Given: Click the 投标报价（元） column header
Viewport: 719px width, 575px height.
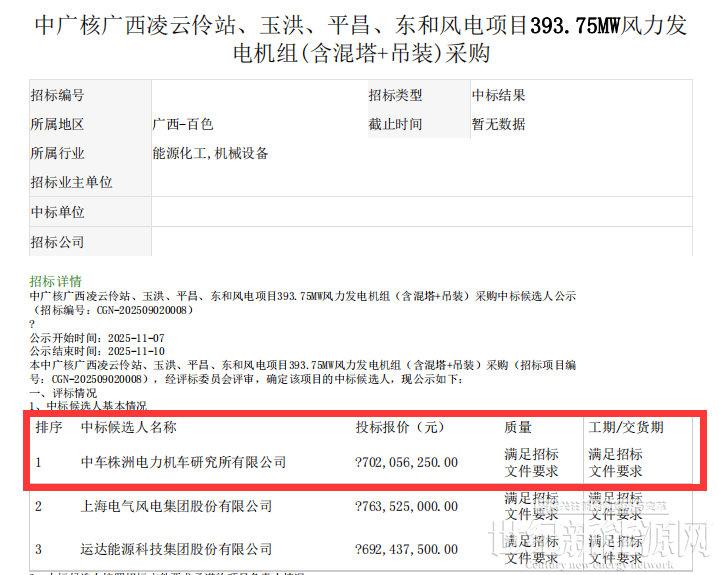Looking at the screenshot, I should tap(400, 427).
